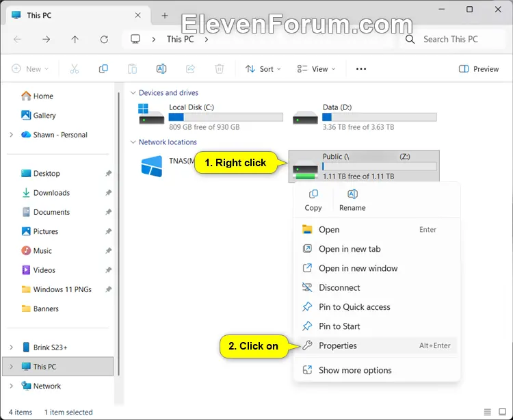This screenshot has height=420, width=513.
Task: Click the Rename icon in the toolbar
Action: pyautogui.click(x=161, y=69)
